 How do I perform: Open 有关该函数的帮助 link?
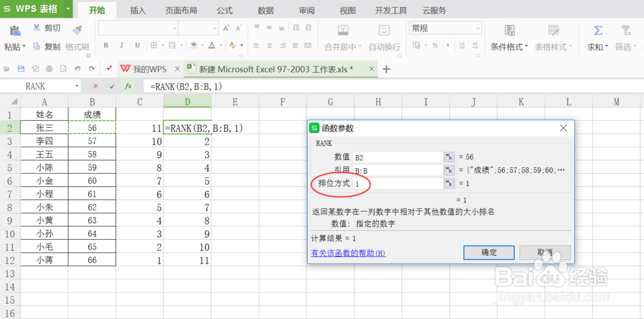tap(348, 253)
